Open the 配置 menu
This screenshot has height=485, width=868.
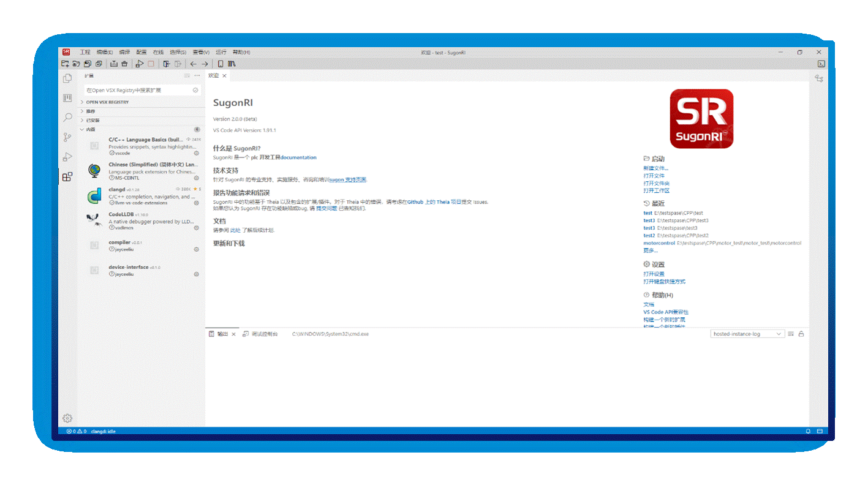coord(142,53)
